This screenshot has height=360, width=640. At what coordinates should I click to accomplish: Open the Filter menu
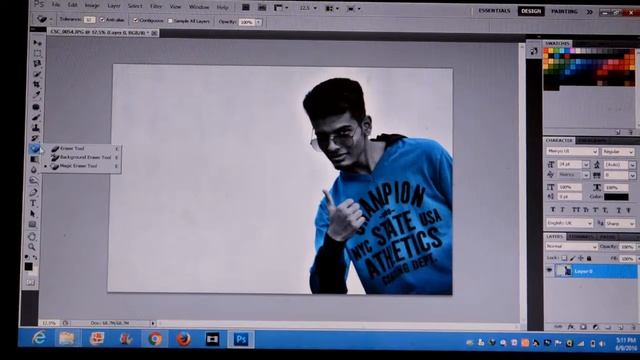[156, 6]
